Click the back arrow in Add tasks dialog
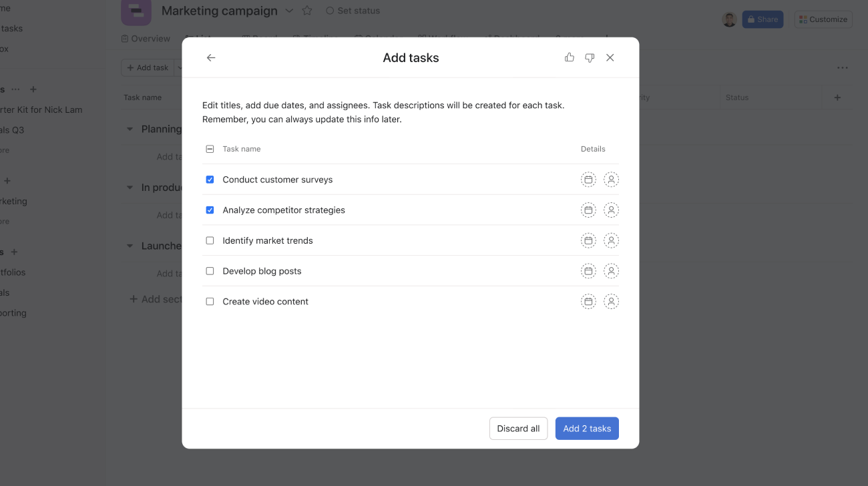The width and height of the screenshot is (868, 486). click(x=211, y=57)
